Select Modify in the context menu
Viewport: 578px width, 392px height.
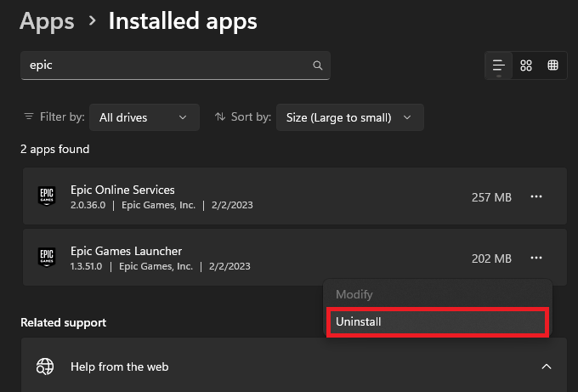[437, 294]
